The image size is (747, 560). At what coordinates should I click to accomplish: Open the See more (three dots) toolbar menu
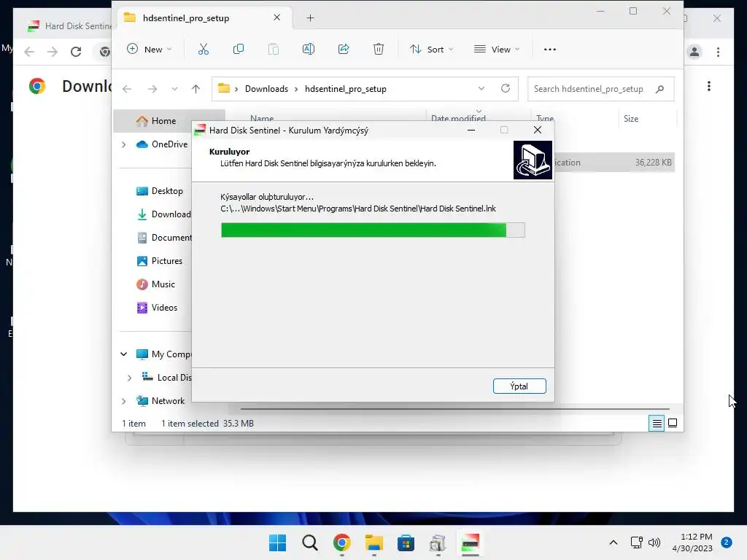coord(550,49)
